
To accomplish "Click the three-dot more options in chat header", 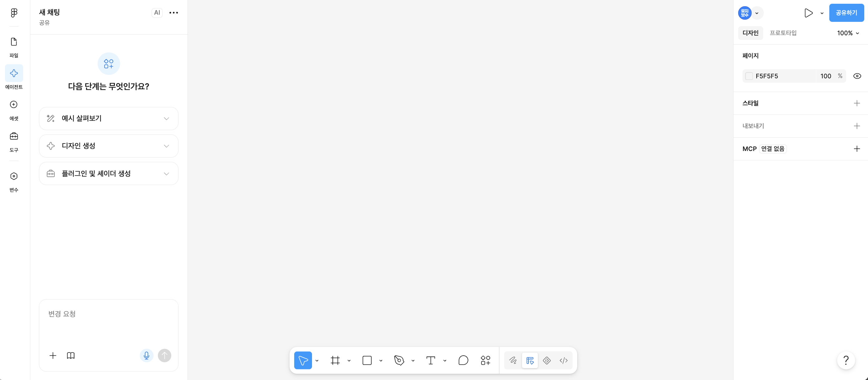I will [x=173, y=13].
